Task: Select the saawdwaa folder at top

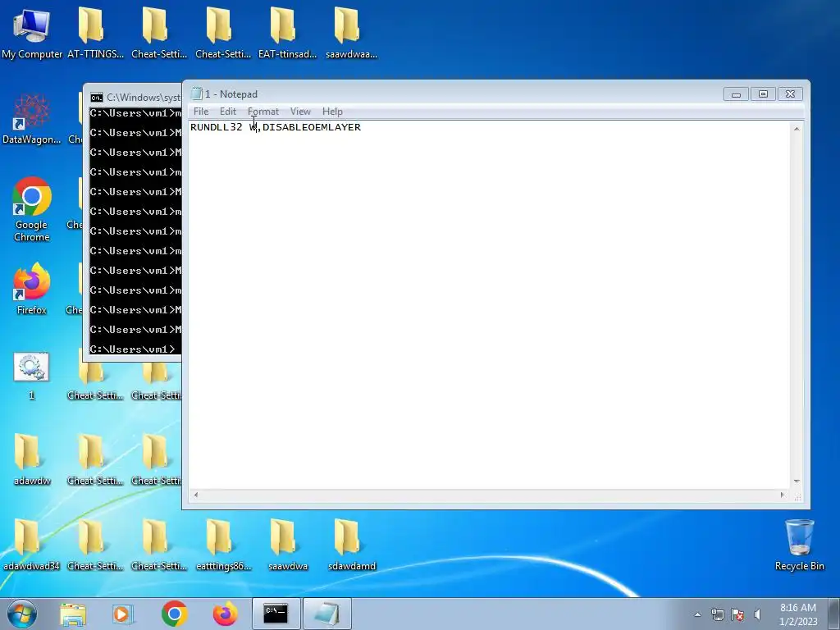Action: click(351, 32)
